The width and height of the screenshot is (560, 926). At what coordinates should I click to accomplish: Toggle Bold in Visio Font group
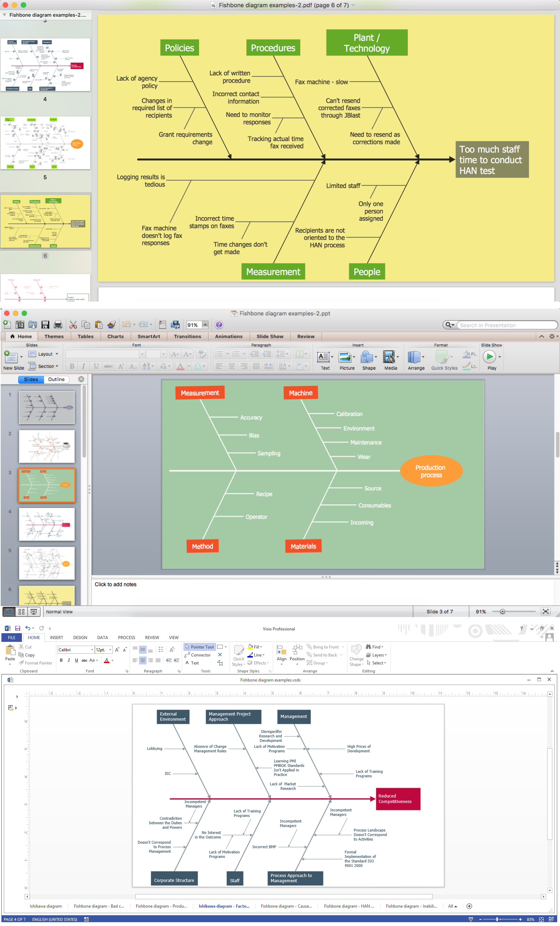61,660
